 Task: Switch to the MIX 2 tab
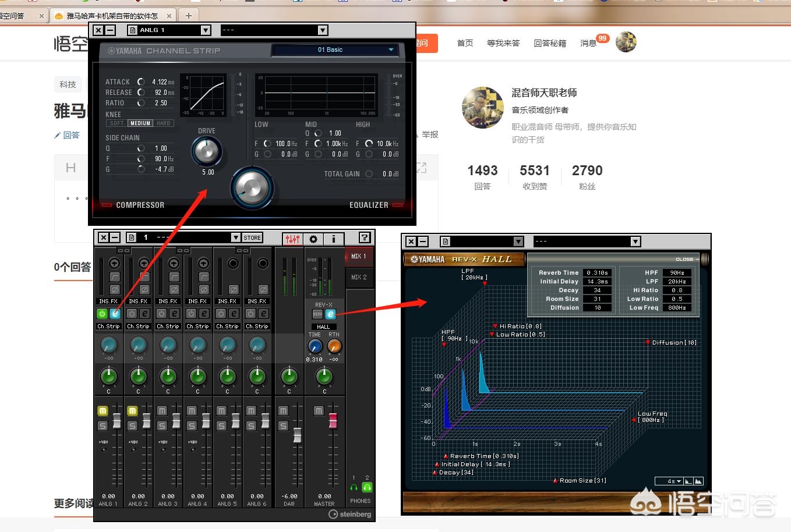click(359, 278)
